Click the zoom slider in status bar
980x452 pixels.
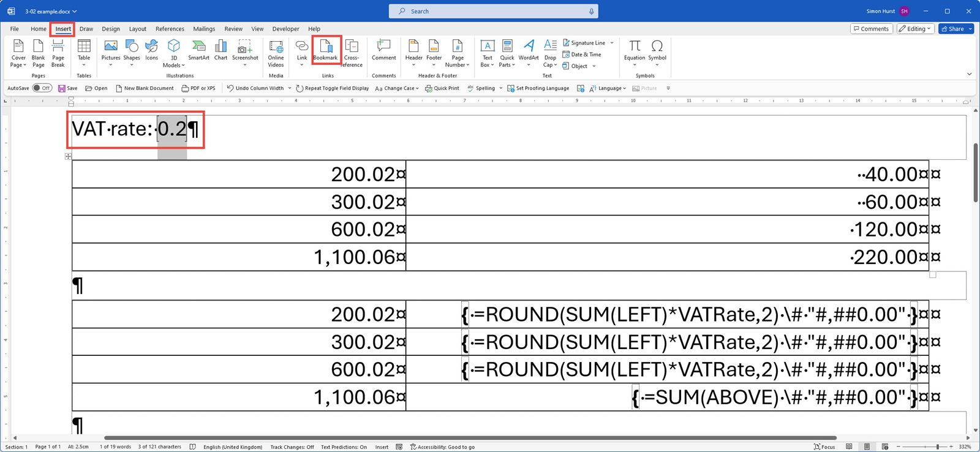(925, 447)
